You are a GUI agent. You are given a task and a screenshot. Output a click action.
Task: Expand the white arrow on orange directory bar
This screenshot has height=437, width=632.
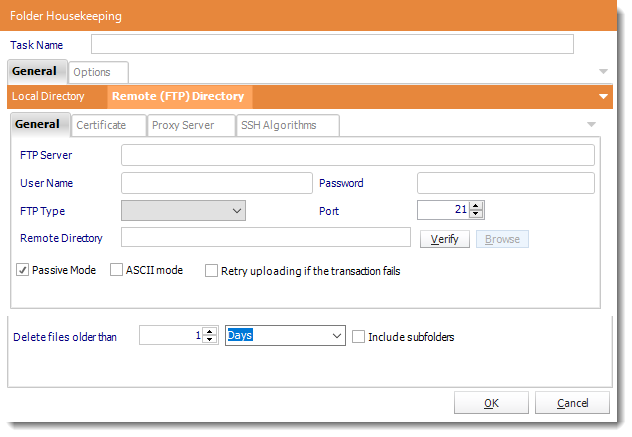pyautogui.click(x=603, y=97)
